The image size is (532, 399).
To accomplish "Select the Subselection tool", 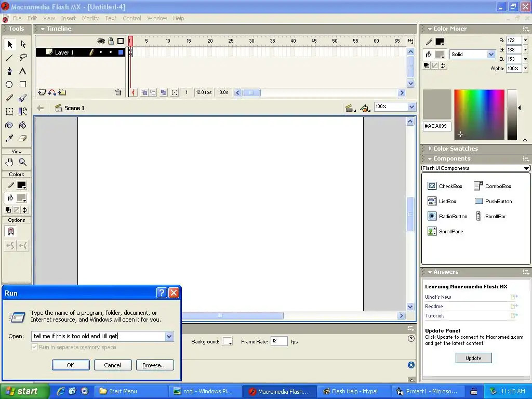I will coord(23,44).
